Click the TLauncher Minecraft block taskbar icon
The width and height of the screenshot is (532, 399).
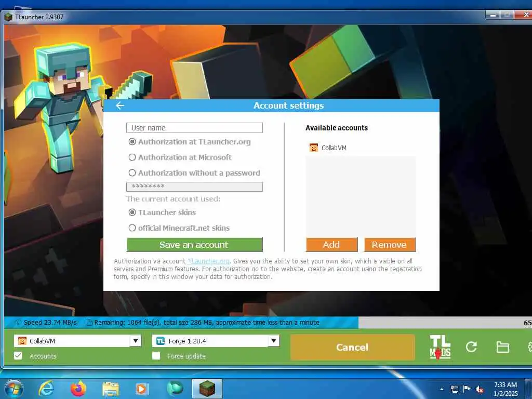pyautogui.click(x=207, y=389)
